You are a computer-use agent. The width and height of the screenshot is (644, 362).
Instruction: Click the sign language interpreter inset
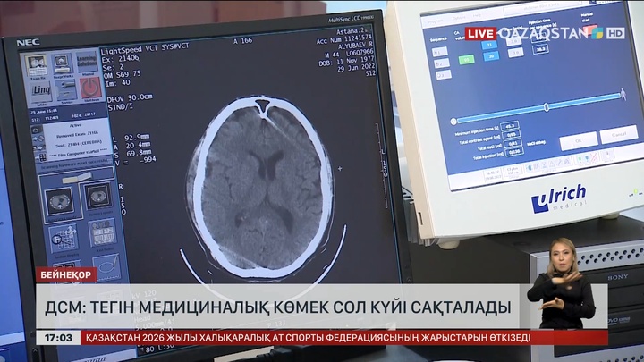click(560, 283)
